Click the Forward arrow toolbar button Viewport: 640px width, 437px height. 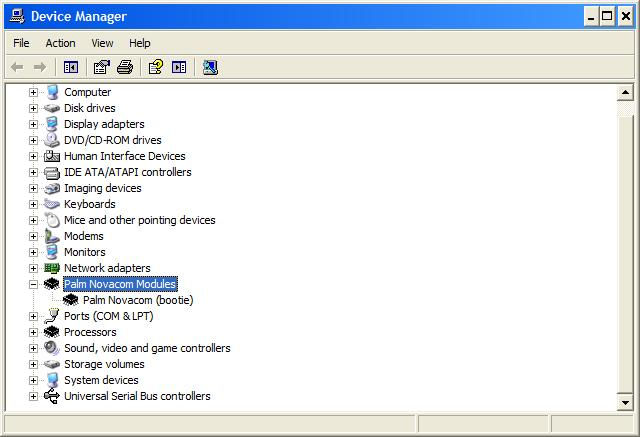pos(40,67)
